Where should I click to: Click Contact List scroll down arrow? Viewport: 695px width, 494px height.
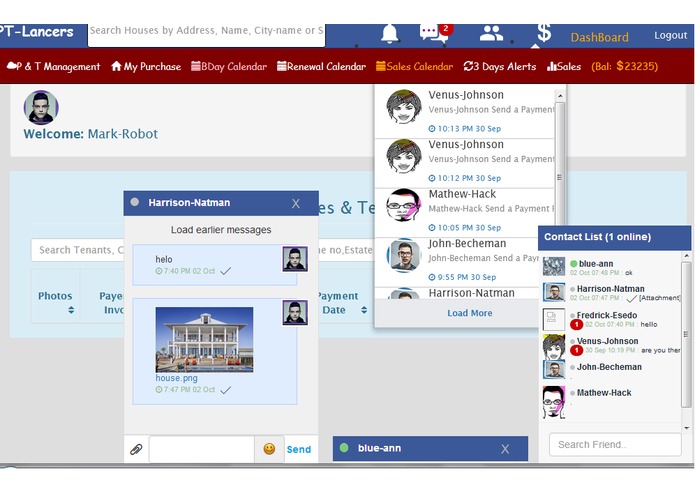point(687,428)
